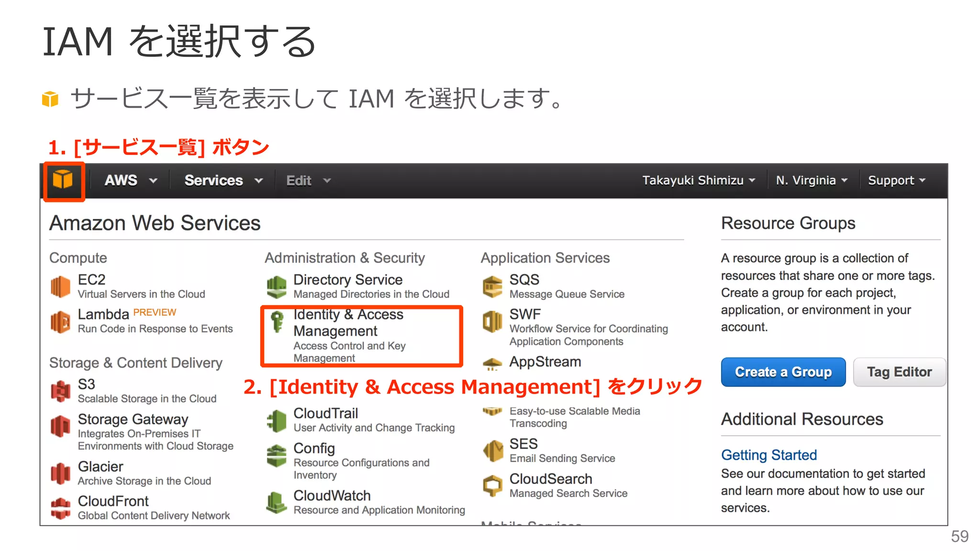Open the Lambda service icon
Image resolution: width=980 pixels, height=551 pixels.
click(60, 322)
